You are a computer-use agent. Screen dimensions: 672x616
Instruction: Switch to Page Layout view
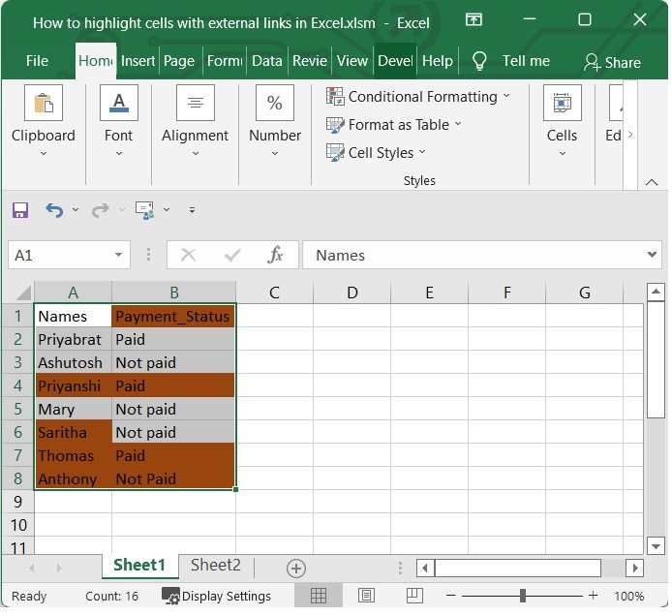click(x=366, y=596)
